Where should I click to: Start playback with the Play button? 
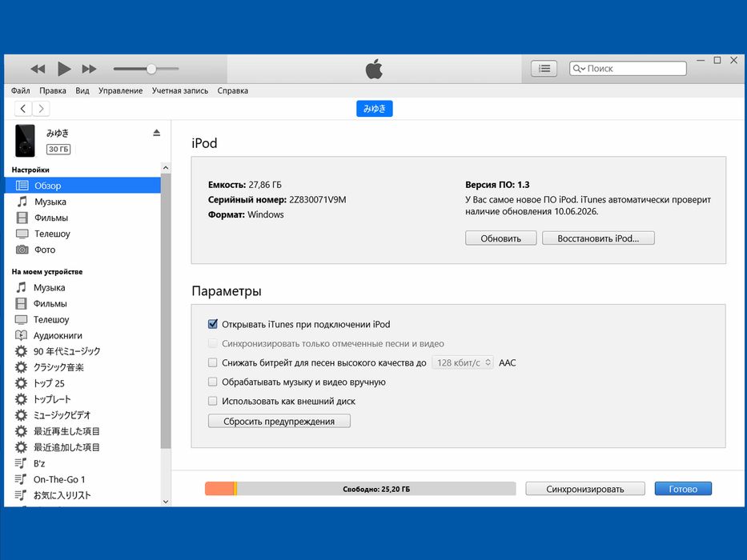tap(64, 69)
